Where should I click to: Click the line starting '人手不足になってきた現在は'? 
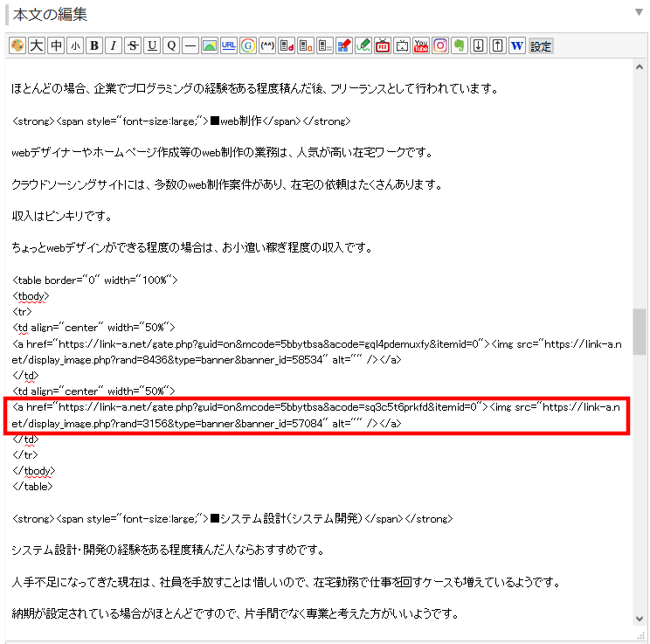[286, 582]
